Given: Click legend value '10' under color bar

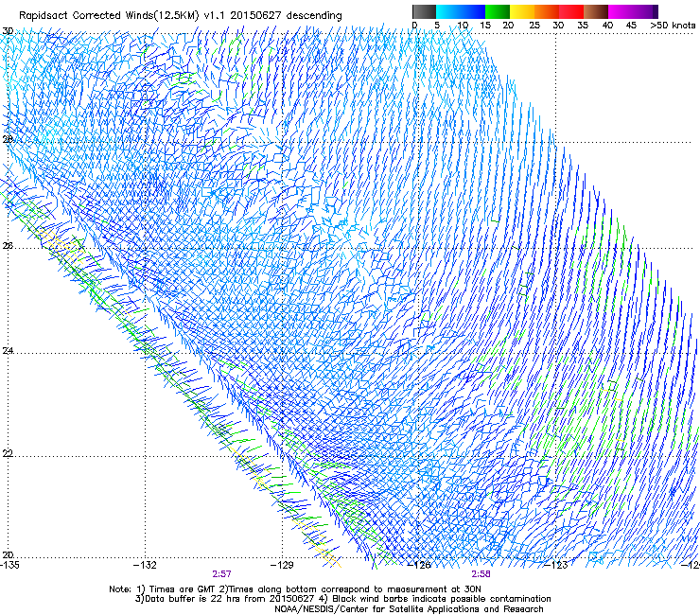Looking at the screenshot, I should point(463,26).
